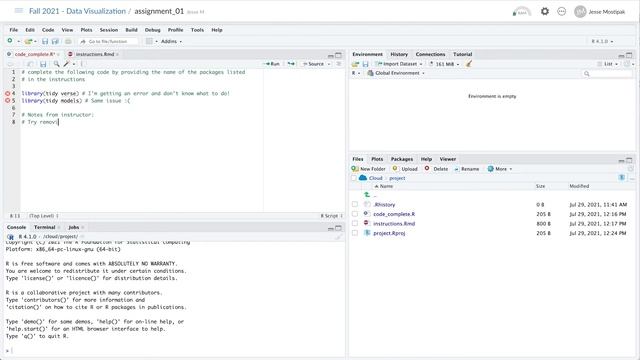Click the refresh environment icon

627,64
